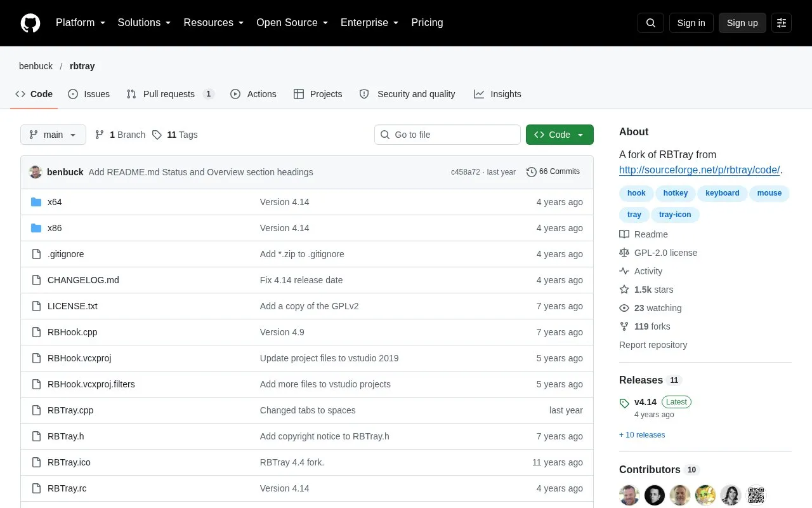Click the tag icon next to 11 Tags
This screenshot has width=812, height=508.
click(157, 135)
